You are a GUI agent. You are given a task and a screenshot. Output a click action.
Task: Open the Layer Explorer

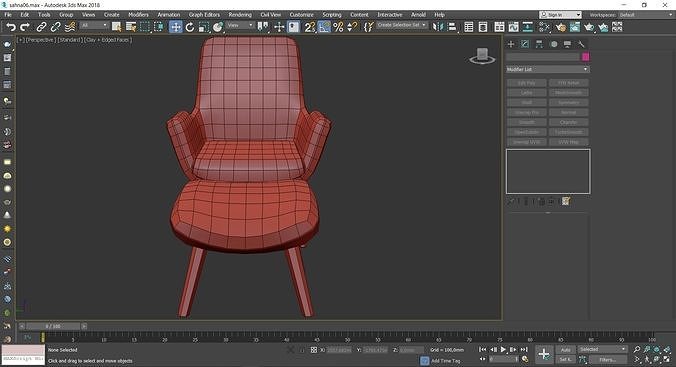[483, 27]
